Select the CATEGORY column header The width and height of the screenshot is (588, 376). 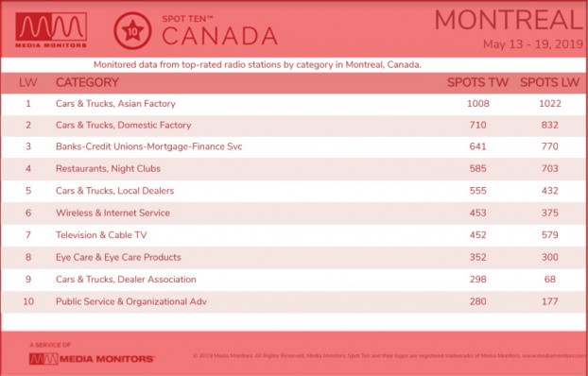87,82
